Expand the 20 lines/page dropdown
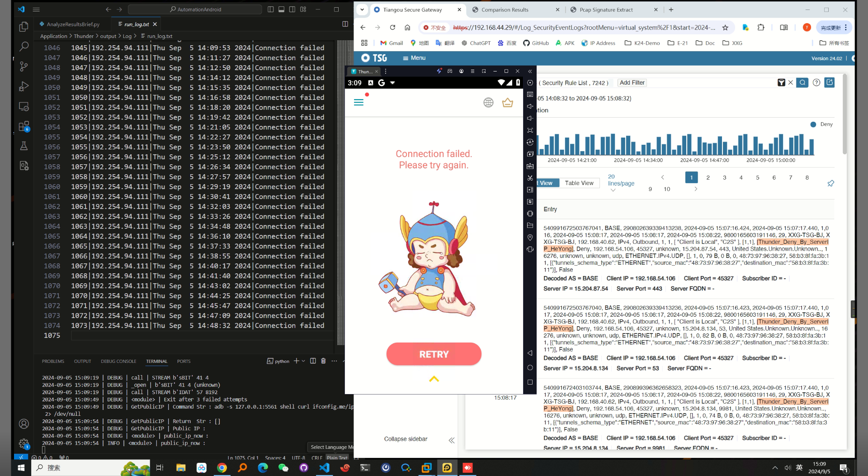 [613, 190]
